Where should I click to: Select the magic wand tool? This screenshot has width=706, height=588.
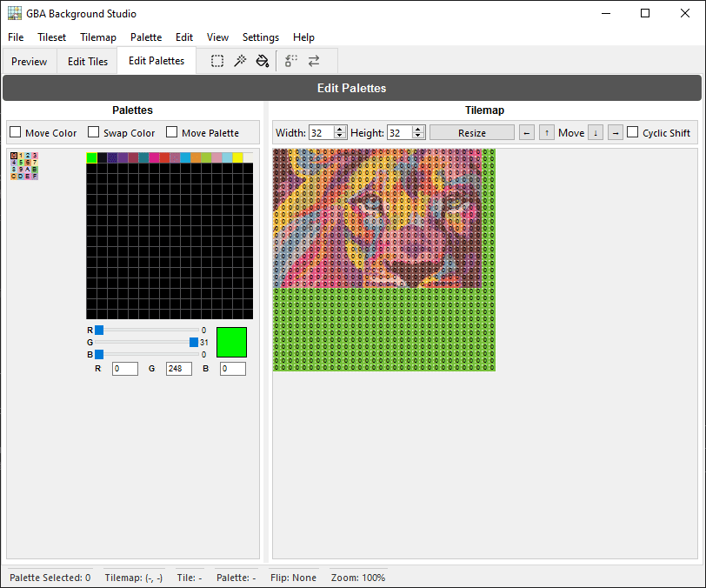pos(240,61)
